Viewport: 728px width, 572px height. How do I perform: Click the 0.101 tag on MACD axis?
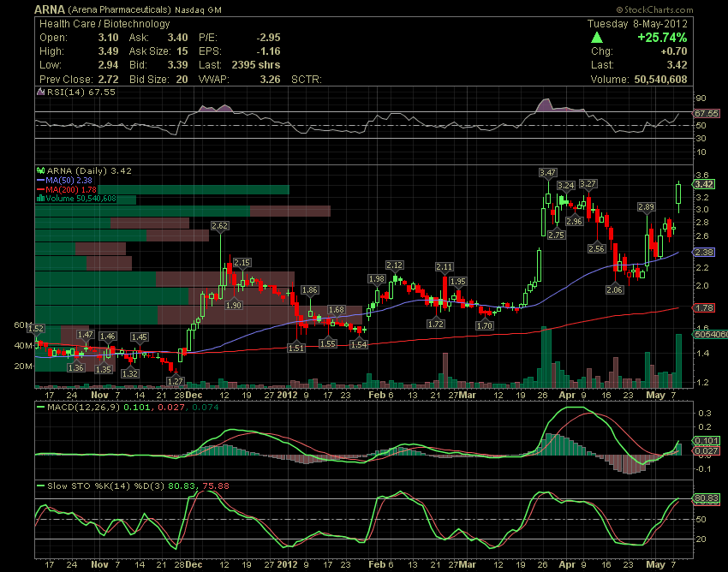[x=707, y=441]
